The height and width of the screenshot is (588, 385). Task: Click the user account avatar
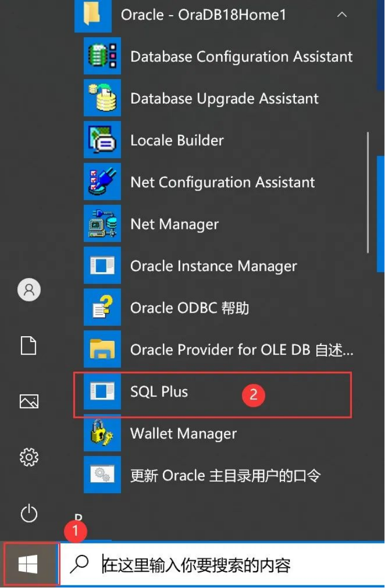[x=29, y=290]
